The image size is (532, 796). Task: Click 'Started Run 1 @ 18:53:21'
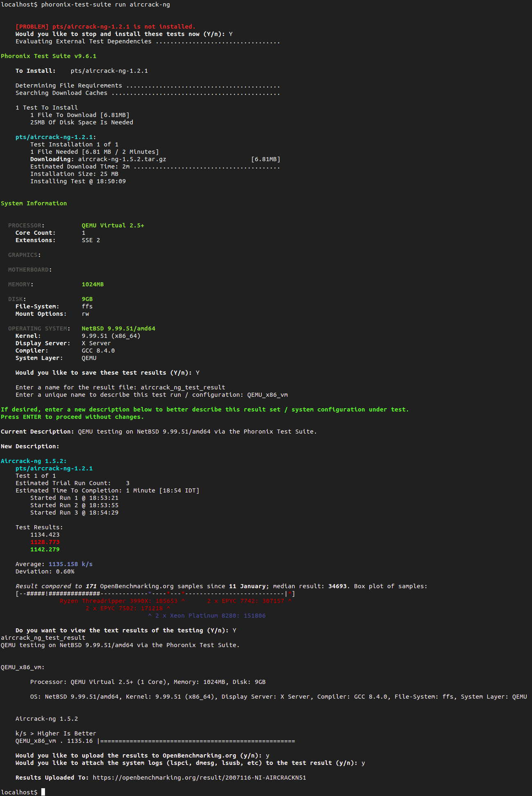coord(74,498)
